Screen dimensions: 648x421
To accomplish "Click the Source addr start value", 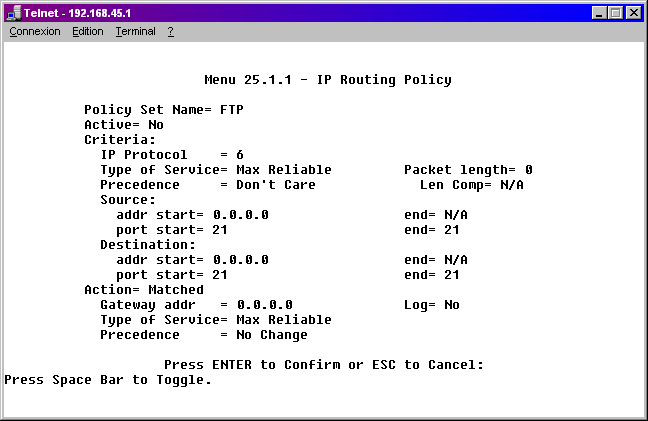I will (241, 215).
